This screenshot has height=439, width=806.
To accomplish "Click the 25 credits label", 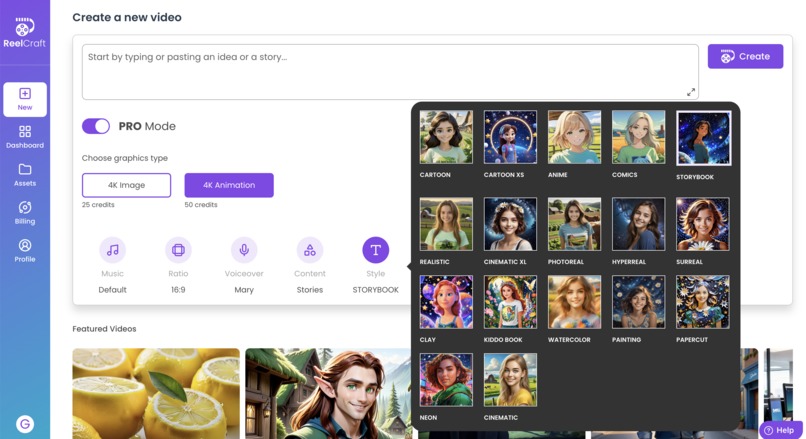I will (98, 205).
